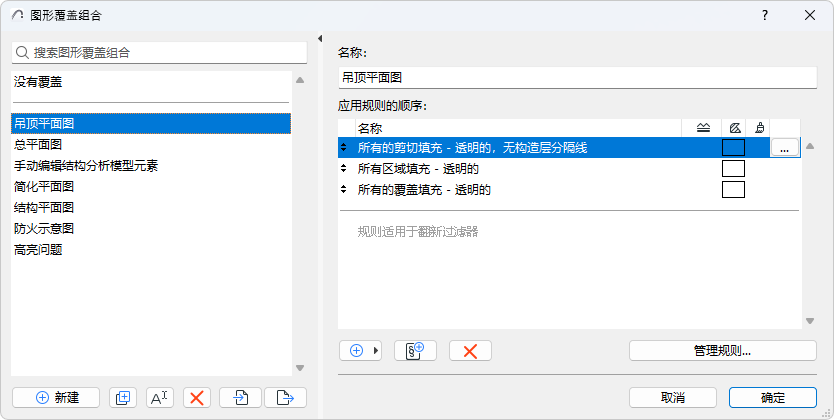Select 没有覆盖 in the list
The height and width of the screenshot is (420, 834).
151,82
